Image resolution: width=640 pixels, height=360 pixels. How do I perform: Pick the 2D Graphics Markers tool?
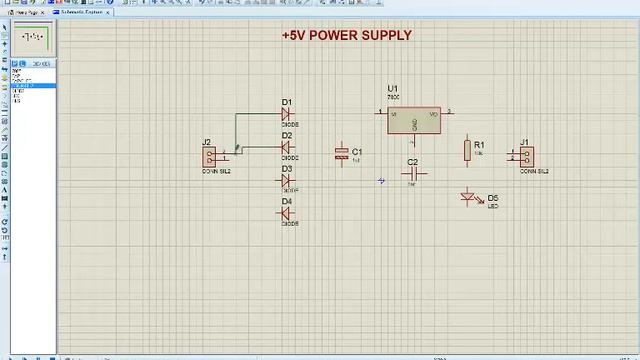4,207
